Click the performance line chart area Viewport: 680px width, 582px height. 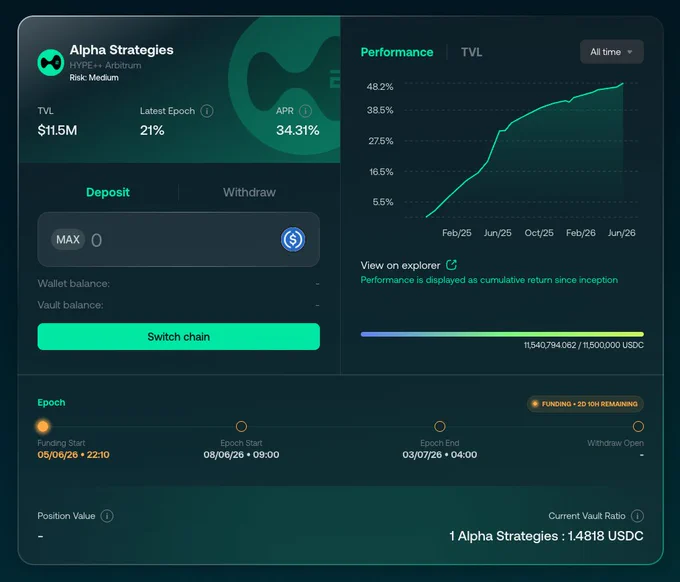[523, 150]
